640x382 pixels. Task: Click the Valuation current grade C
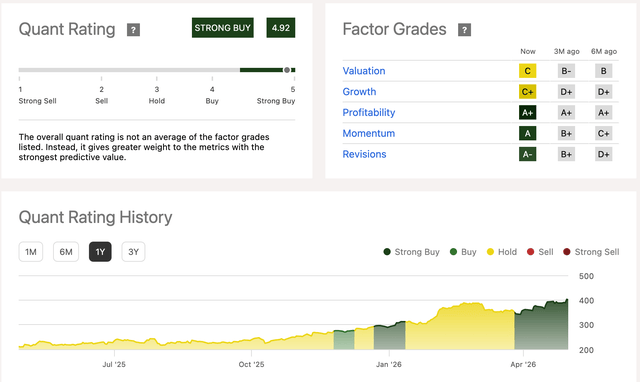527,71
